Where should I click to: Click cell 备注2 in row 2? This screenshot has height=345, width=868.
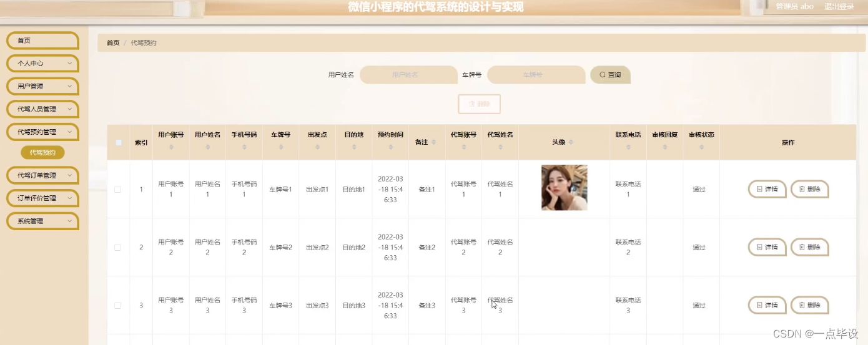pyautogui.click(x=427, y=247)
